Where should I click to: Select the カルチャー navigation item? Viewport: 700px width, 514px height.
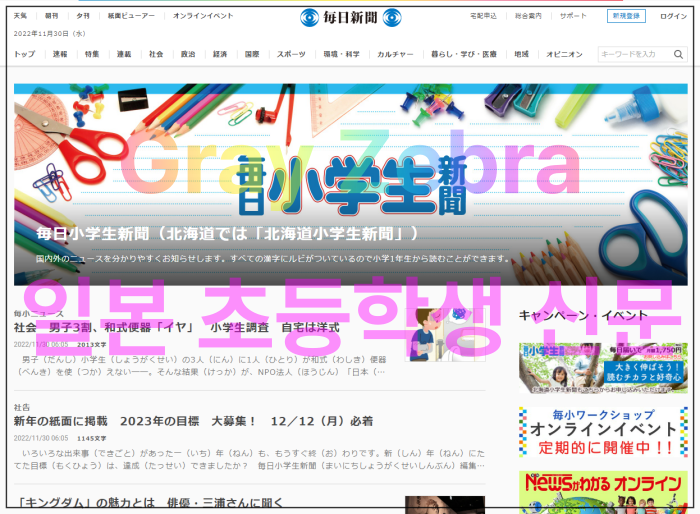click(395, 54)
